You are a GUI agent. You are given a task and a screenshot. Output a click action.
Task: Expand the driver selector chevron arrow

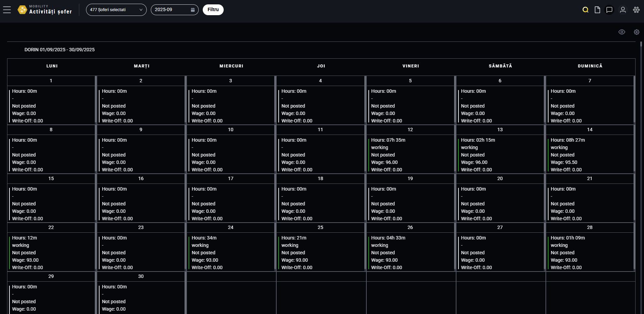click(x=141, y=10)
